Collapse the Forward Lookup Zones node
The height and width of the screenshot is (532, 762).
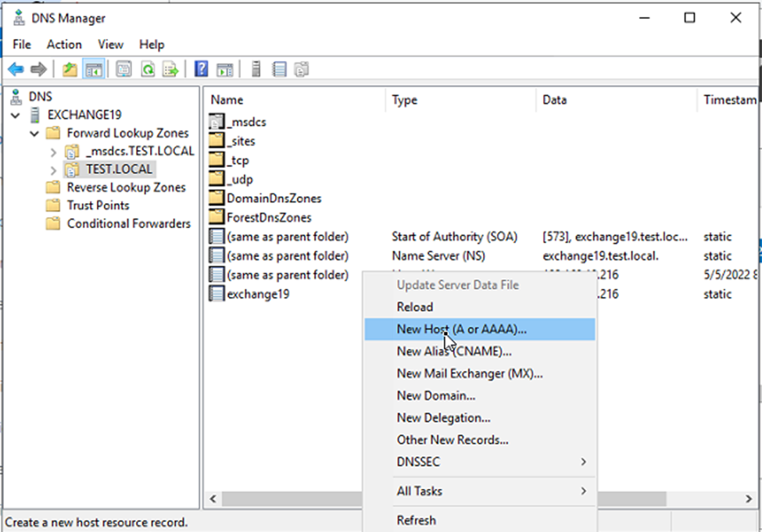(34, 134)
